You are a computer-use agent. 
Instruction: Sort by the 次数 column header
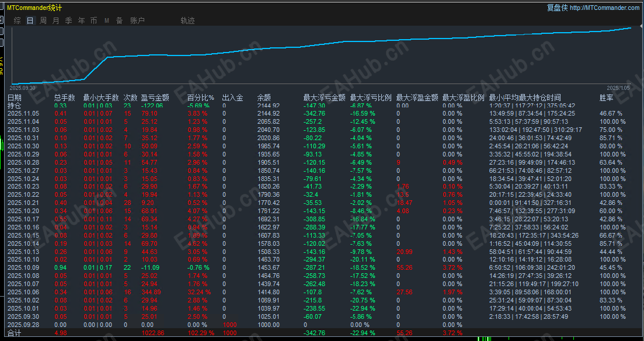point(131,98)
